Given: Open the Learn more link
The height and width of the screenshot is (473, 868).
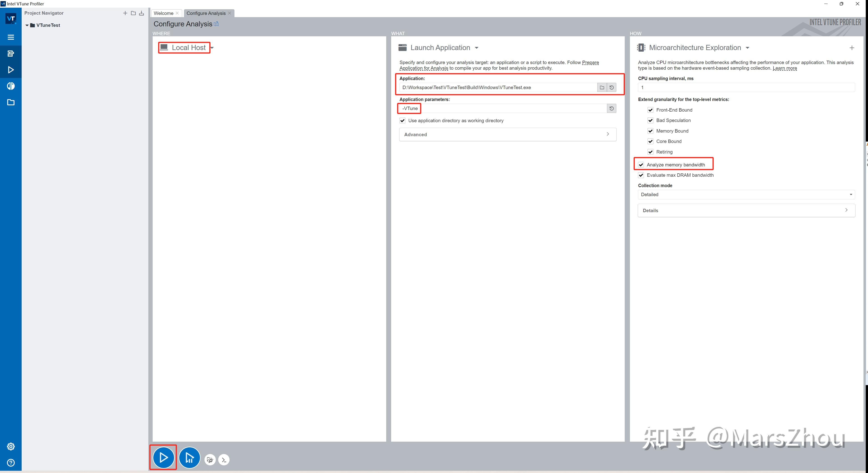Looking at the screenshot, I should click(x=784, y=68).
